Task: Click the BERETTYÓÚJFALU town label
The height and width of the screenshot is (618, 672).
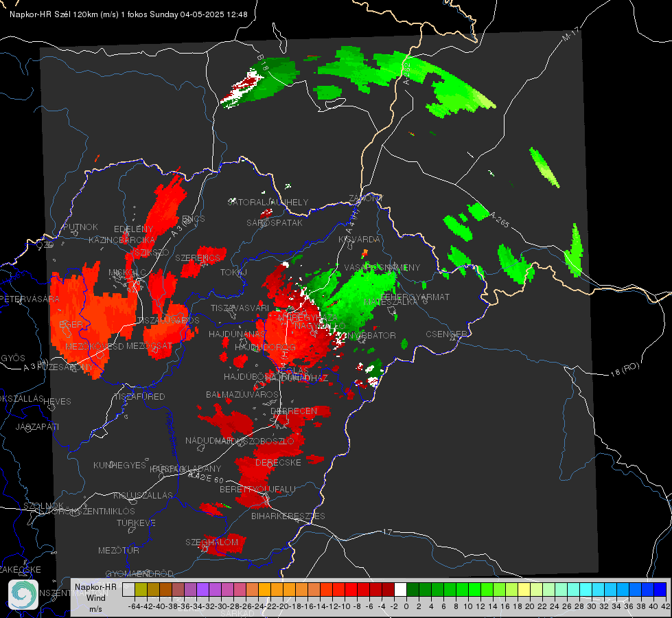Action: pos(257,489)
